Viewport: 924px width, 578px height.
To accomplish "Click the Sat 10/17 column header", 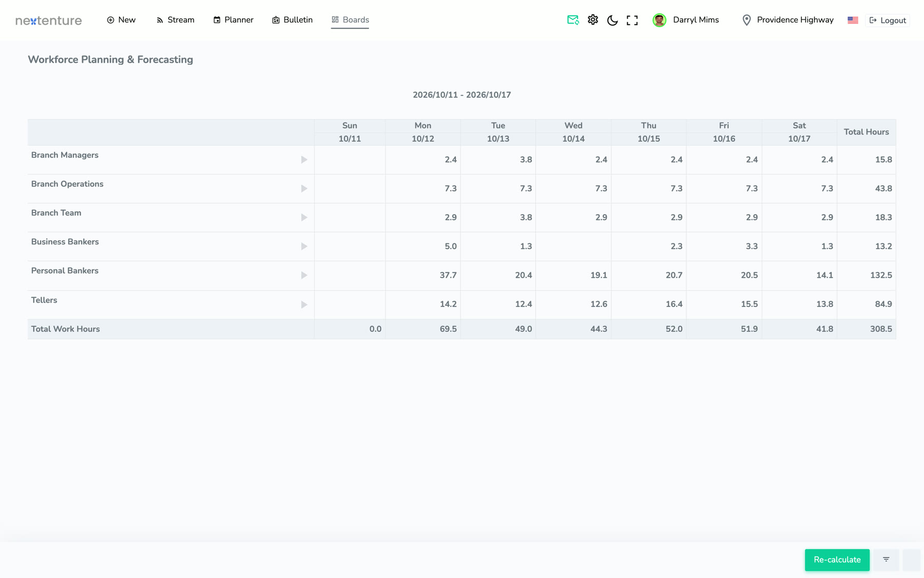I will click(799, 132).
